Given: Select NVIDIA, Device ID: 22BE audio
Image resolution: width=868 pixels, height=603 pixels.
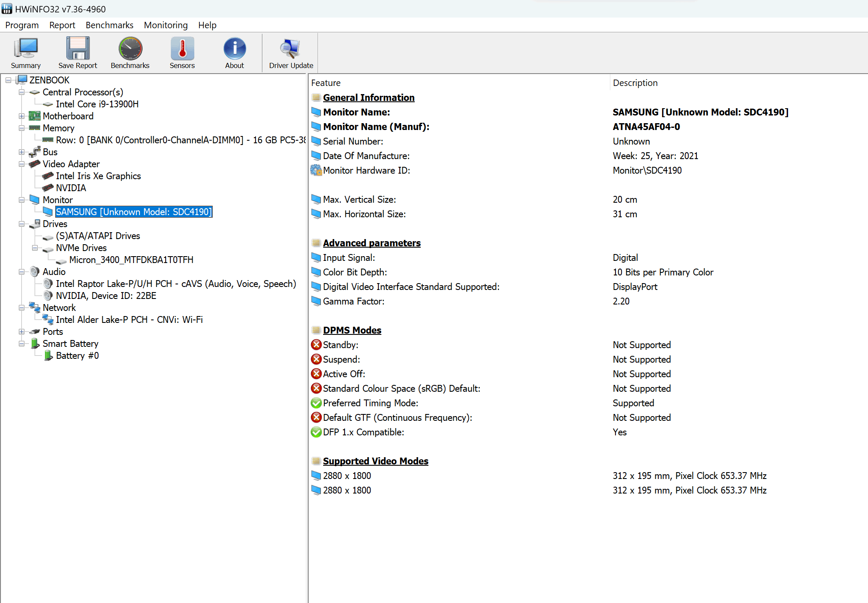Looking at the screenshot, I should (x=106, y=296).
